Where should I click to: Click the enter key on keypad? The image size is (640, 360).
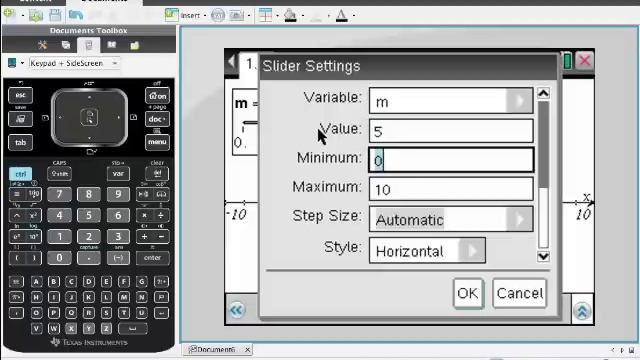[152, 258]
